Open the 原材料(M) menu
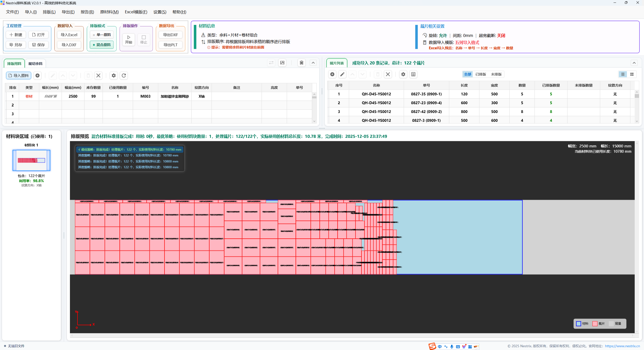Screen dimensions: 644x350 click(x=109, y=12)
